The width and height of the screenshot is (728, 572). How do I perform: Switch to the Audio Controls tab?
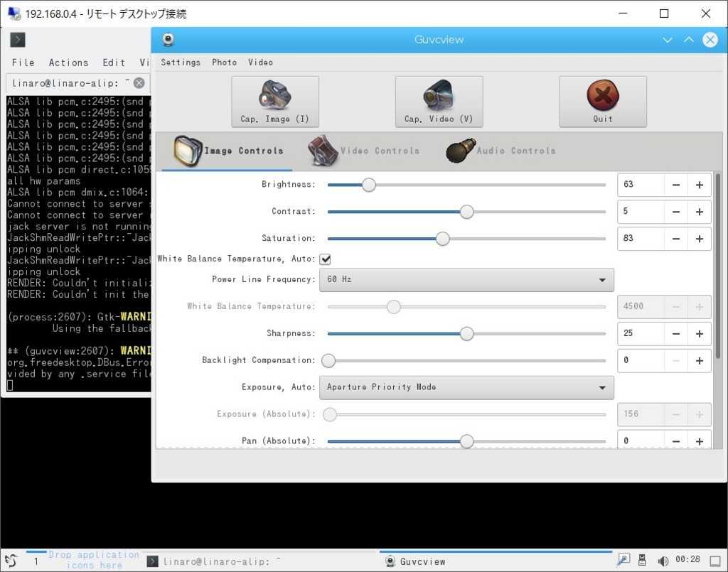pyautogui.click(x=500, y=151)
